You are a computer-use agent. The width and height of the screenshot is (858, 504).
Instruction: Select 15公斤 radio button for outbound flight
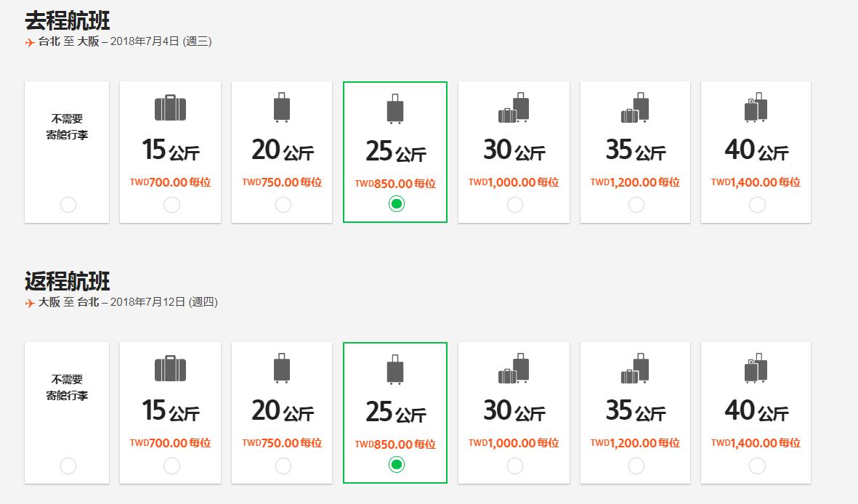tap(172, 205)
